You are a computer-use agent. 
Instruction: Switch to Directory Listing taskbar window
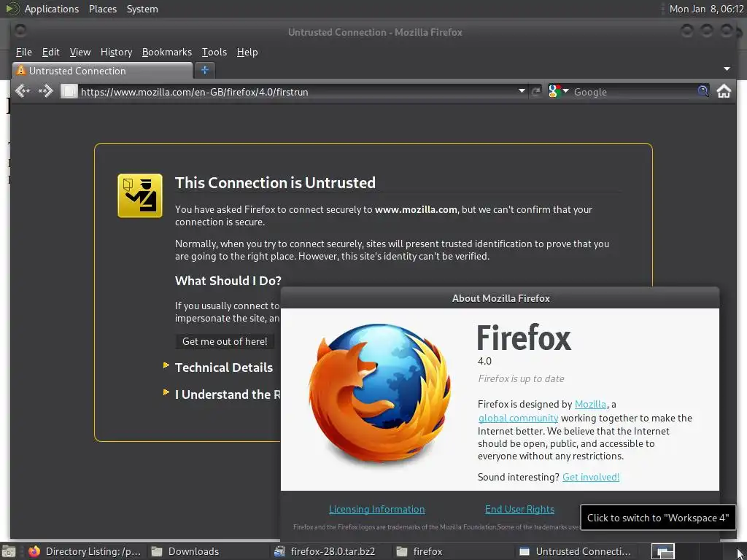pyautogui.click(x=86, y=551)
